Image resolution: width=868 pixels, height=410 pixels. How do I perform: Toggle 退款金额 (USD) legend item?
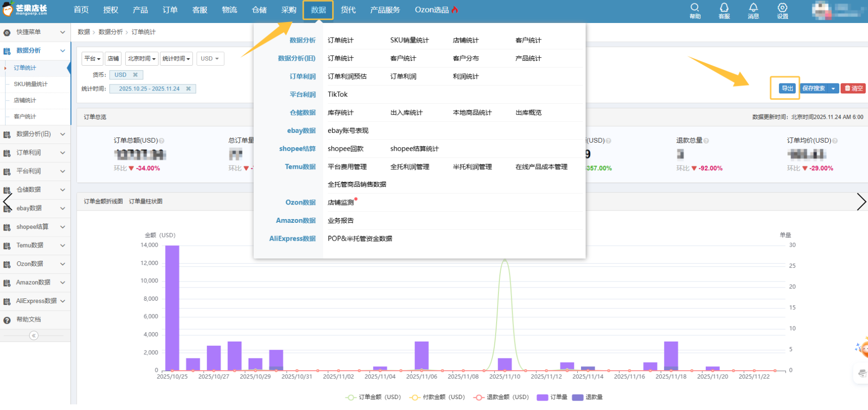(501, 397)
